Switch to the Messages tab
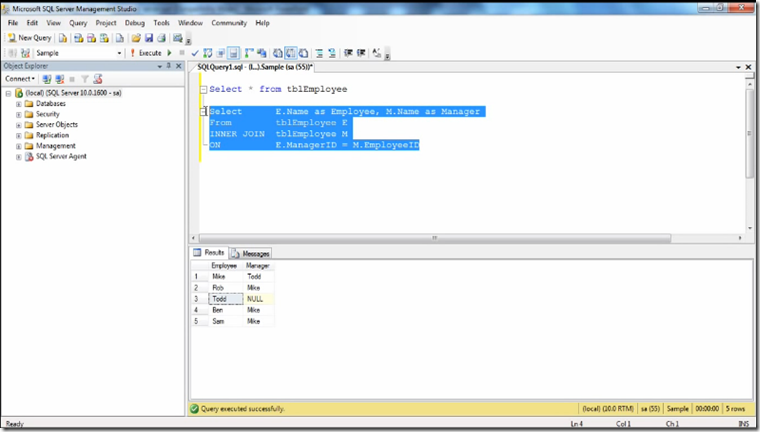This screenshot has height=432, width=760. pyautogui.click(x=251, y=253)
